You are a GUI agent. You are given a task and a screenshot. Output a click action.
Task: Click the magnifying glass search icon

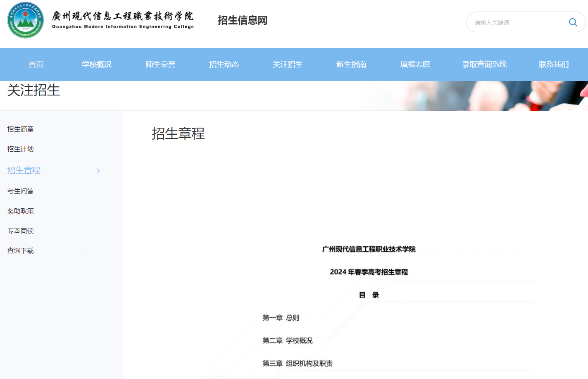point(573,22)
